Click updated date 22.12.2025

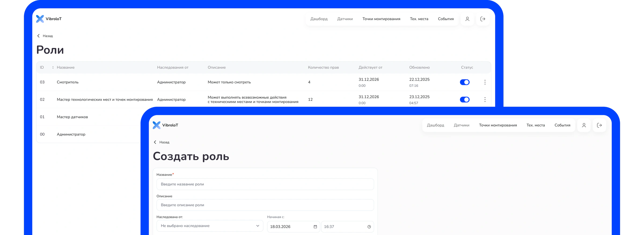[x=419, y=80]
